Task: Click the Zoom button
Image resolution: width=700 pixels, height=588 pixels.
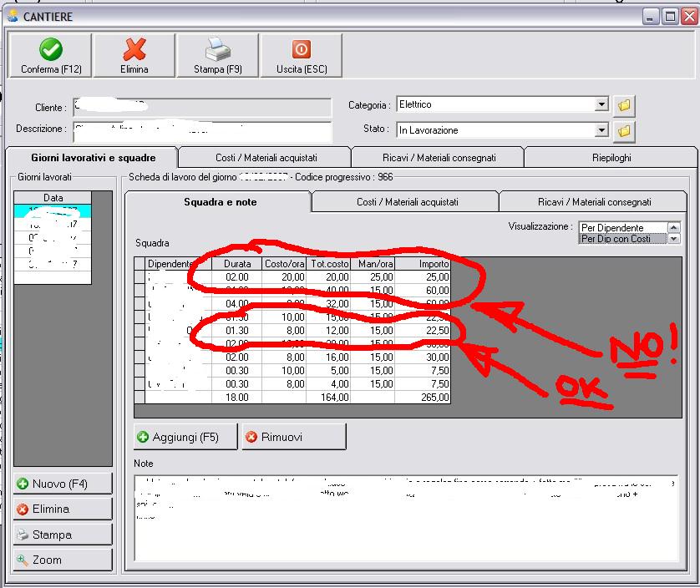Action: 63,560
